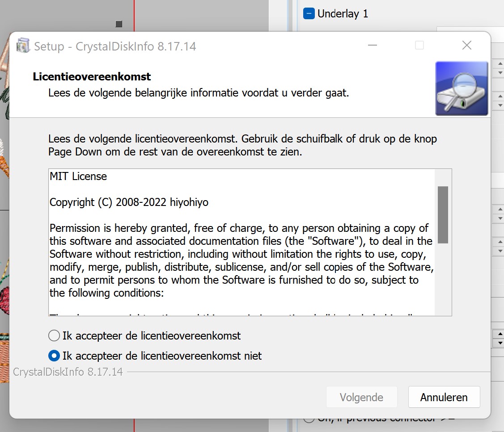Screen dimensions: 504x432
Task: Click the 'Setup - CrystalDiskInfo 8.17.14' title text
Action: pos(115,46)
